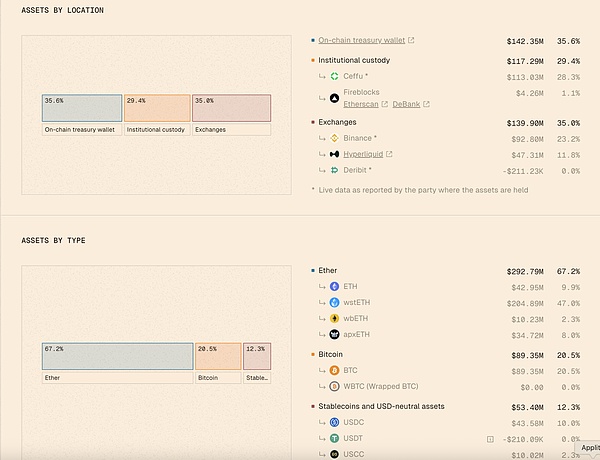600x460 pixels.
Task: Click the info icon in USDT row
Action: coord(490,438)
